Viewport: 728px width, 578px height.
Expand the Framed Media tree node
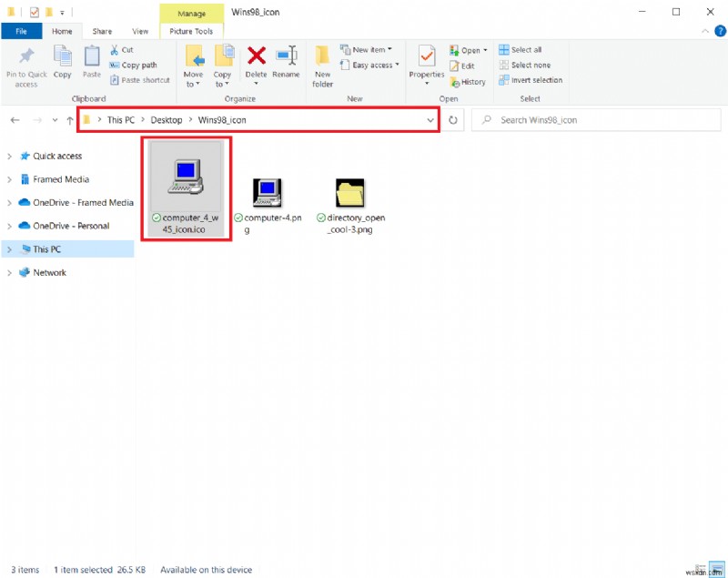9,179
